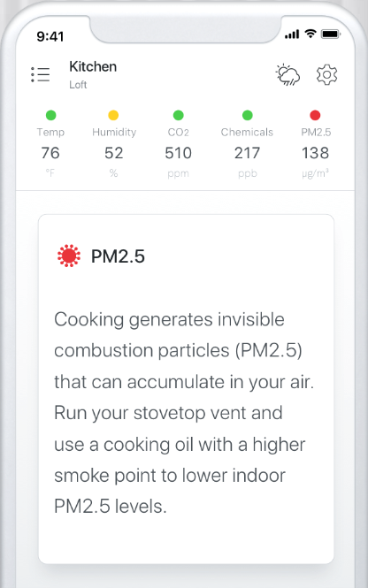Check the battery icon in status bar

(x=331, y=34)
